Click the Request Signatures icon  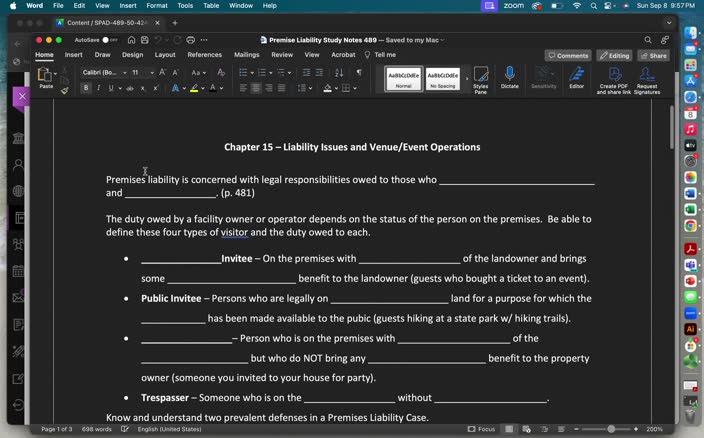point(646,78)
